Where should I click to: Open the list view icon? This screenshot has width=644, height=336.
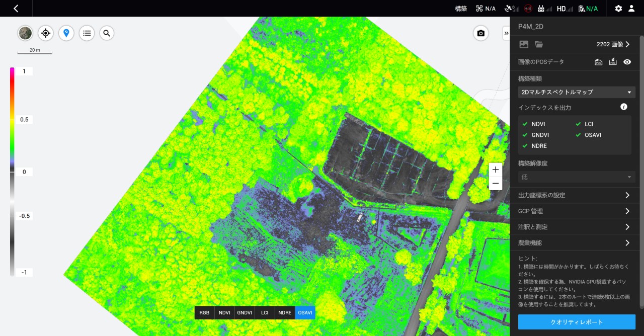(87, 33)
